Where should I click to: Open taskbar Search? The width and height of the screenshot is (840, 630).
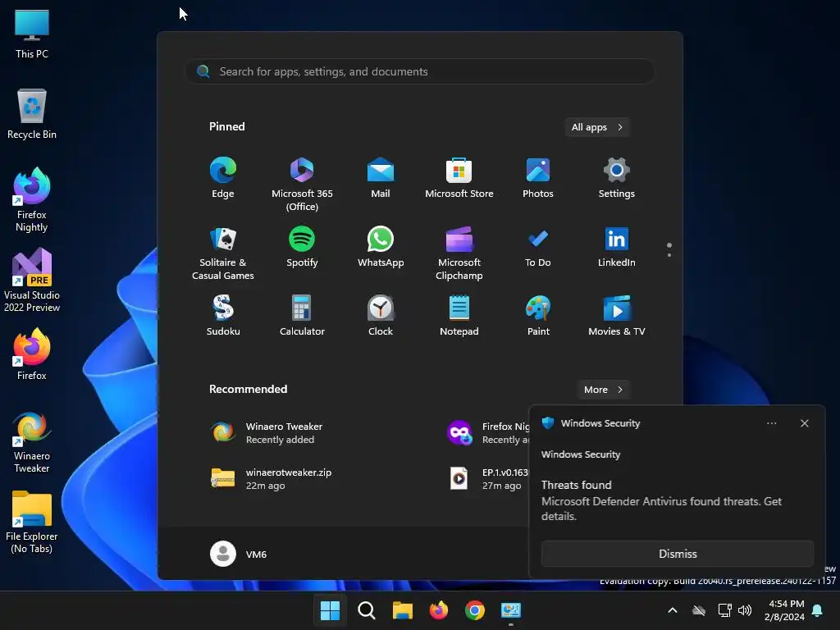point(367,610)
